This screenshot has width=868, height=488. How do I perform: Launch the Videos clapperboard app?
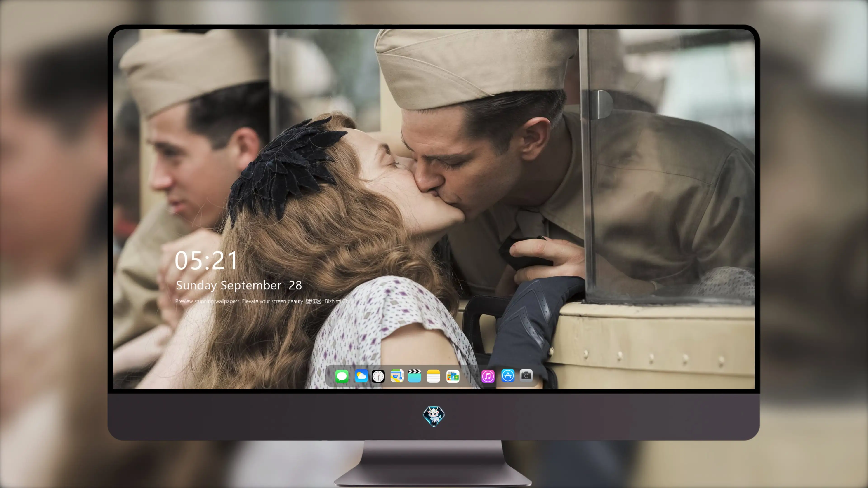tap(415, 376)
